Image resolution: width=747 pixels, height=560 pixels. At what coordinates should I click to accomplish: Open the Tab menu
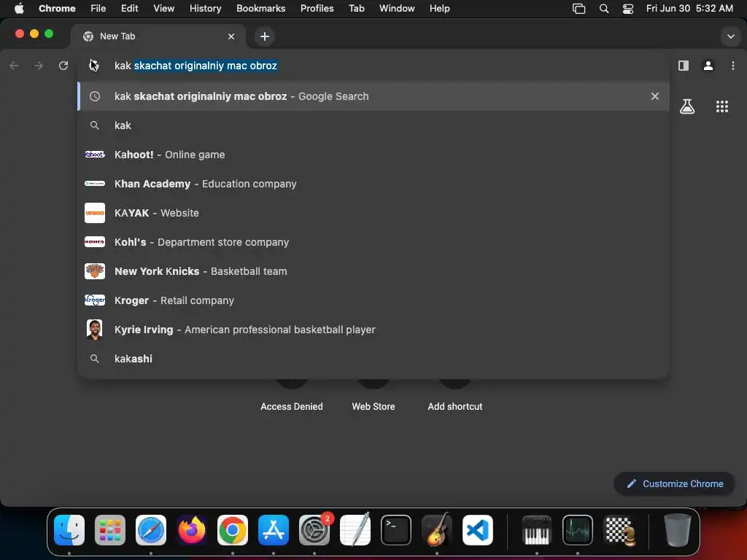coord(356,8)
